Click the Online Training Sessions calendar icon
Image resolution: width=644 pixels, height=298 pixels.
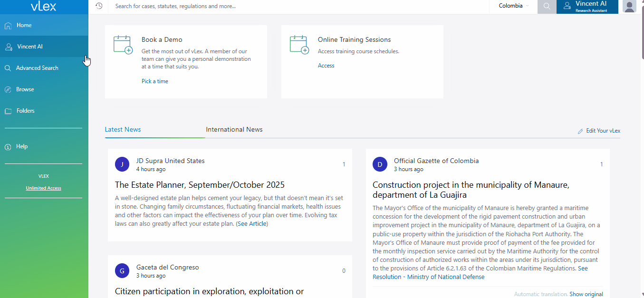point(299,44)
